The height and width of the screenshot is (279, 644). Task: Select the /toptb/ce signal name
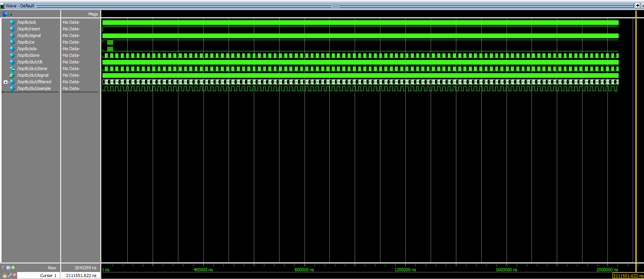click(26, 42)
